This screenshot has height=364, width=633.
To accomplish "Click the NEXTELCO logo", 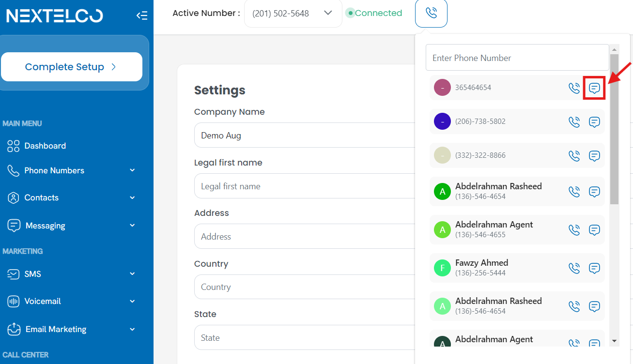I will 55,15.
